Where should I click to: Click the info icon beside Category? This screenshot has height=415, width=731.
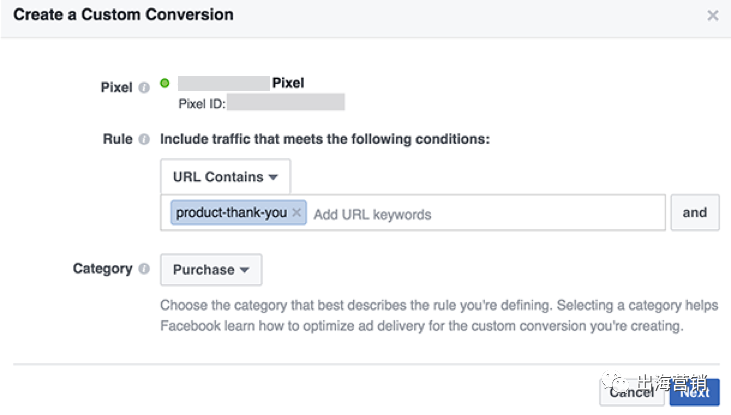click(144, 269)
